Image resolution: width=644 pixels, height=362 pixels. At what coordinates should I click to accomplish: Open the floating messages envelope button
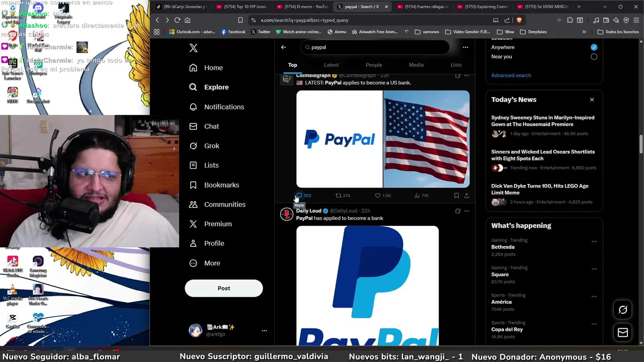tap(623, 332)
